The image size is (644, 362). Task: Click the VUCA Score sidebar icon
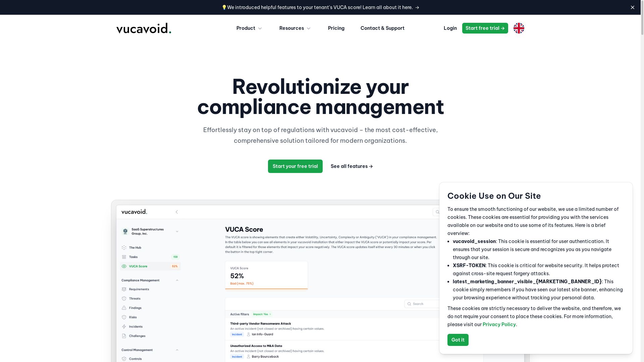124,266
